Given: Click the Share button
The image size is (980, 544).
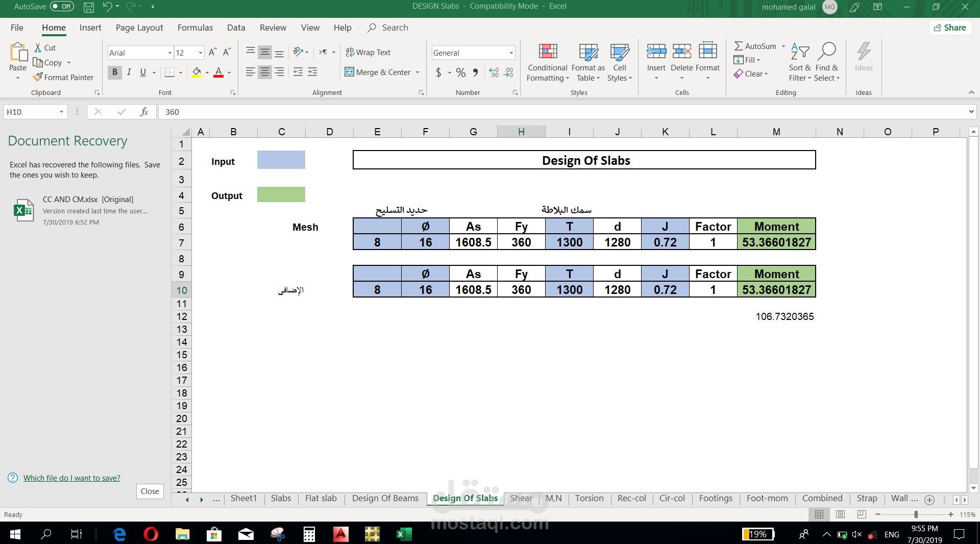Looking at the screenshot, I should click(950, 28).
